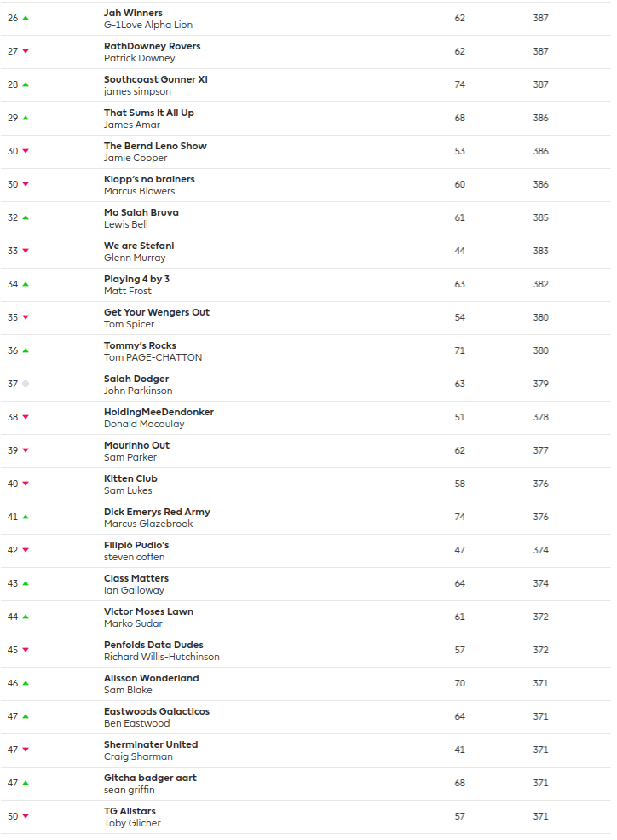
Task: Open Penfolds Data Dudes team
Action: click(153, 645)
